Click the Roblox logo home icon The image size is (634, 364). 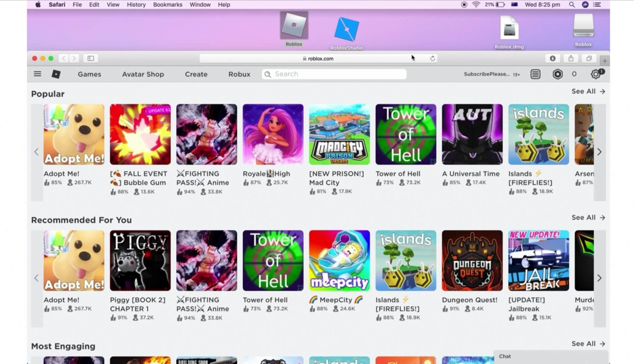(56, 74)
